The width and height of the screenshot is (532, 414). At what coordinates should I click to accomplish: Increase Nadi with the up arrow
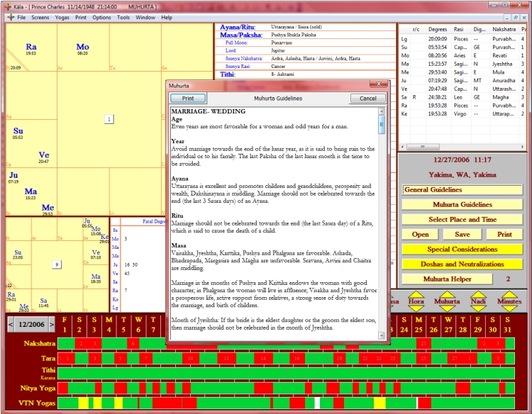[x=478, y=294]
